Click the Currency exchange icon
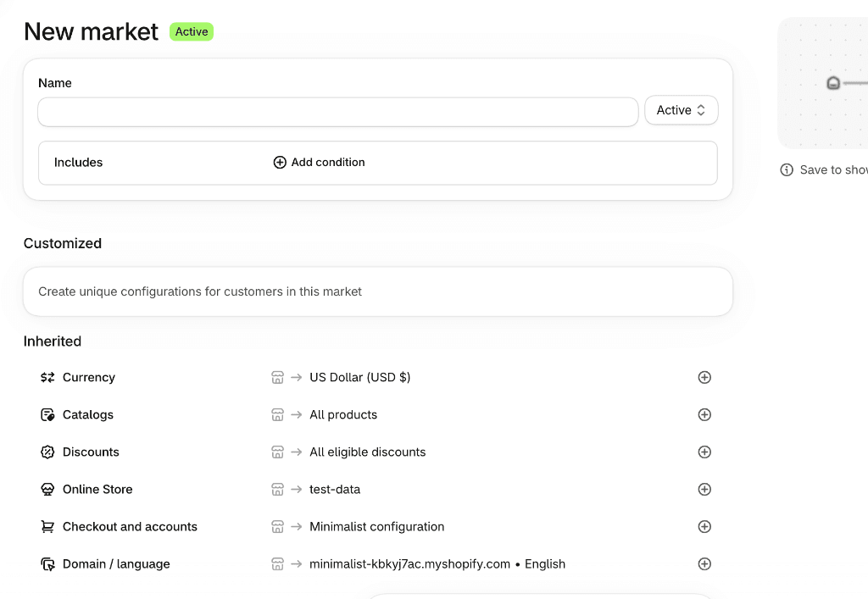The height and width of the screenshot is (599, 868). coord(47,377)
